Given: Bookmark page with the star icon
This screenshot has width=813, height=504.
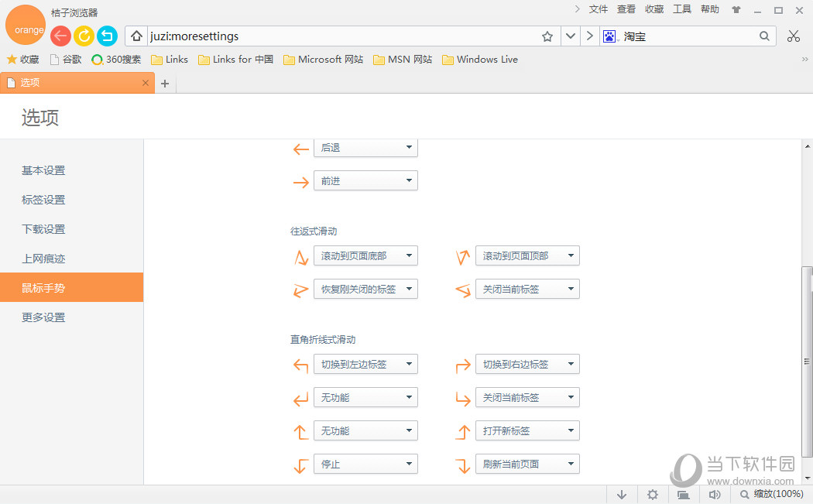Looking at the screenshot, I should 547,36.
